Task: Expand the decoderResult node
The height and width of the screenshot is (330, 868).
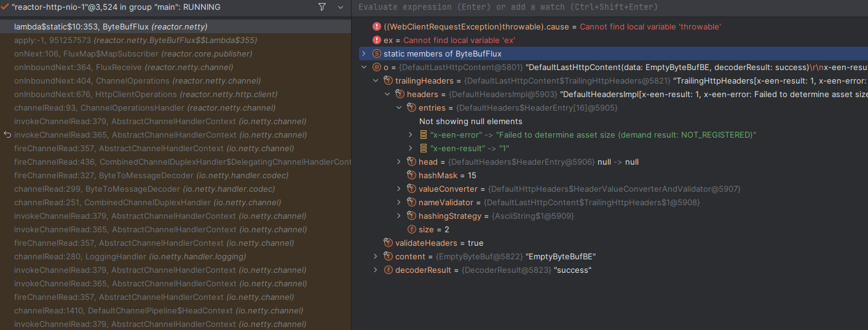Action: 376,270
